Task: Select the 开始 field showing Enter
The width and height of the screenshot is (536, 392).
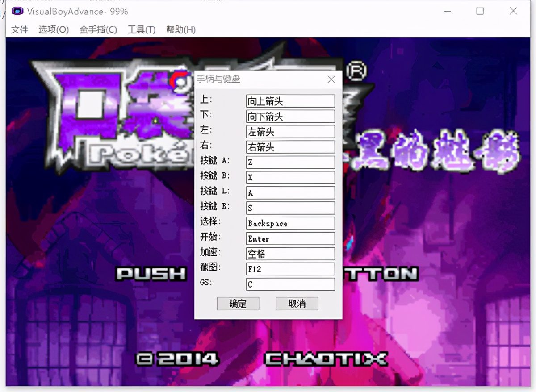Action: pos(290,238)
